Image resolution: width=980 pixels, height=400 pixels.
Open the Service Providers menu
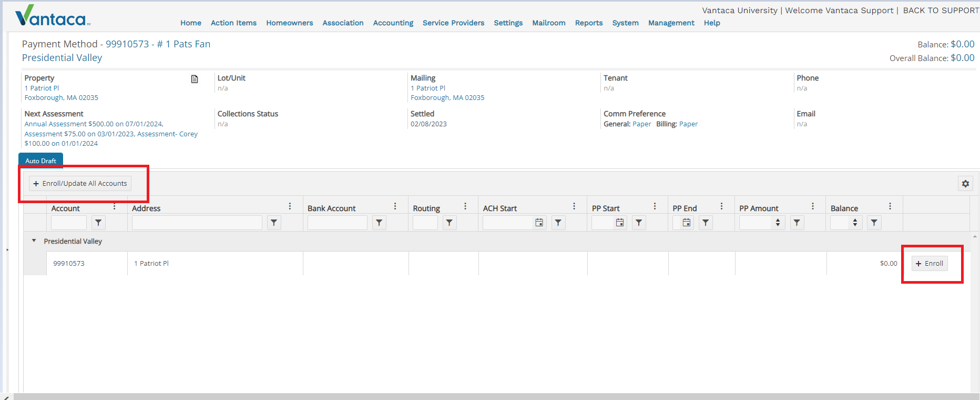click(x=454, y=23)
